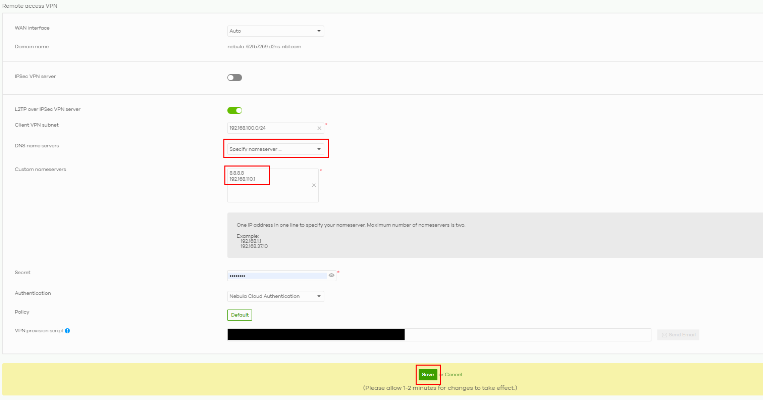The width and height of the screenshot is (764, 402).
Task: Click the Send Email button
Action: point(679,334)
